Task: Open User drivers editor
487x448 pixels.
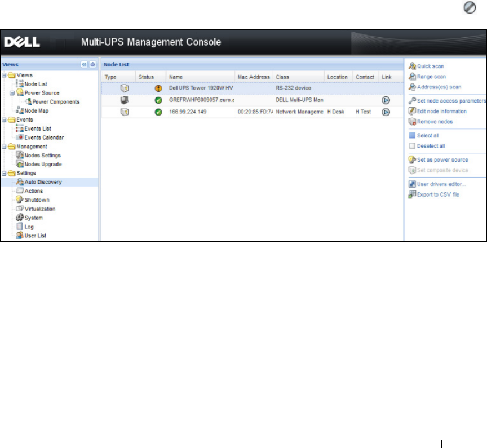Action: [441, 184]
